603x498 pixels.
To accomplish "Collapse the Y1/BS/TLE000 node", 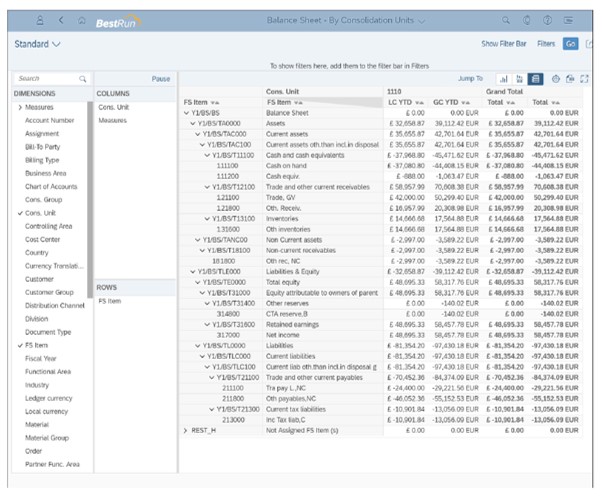I will [x=193, y=271].
